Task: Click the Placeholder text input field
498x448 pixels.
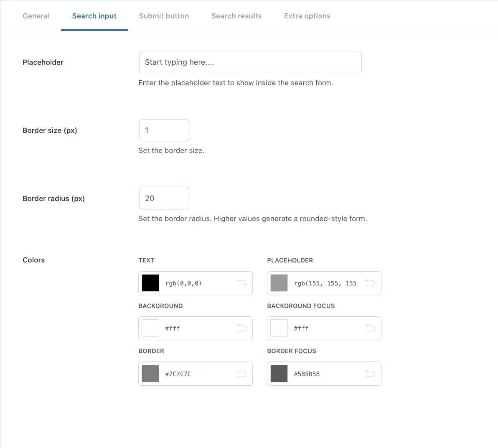Action: [x=250, y=62]
